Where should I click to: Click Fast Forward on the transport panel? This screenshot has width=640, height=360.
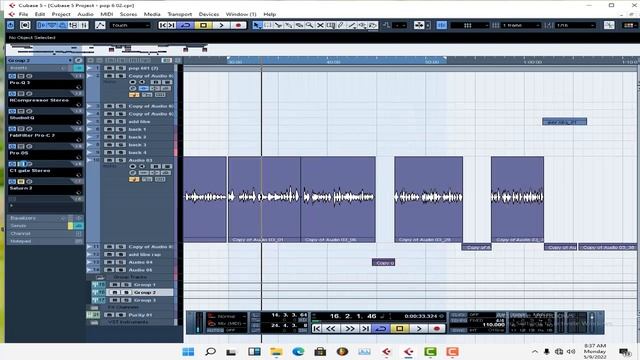350,329
